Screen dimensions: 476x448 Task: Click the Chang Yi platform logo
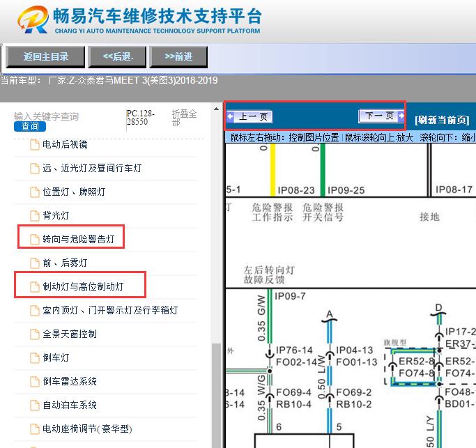pyautogui.click(x=33, y=20)
